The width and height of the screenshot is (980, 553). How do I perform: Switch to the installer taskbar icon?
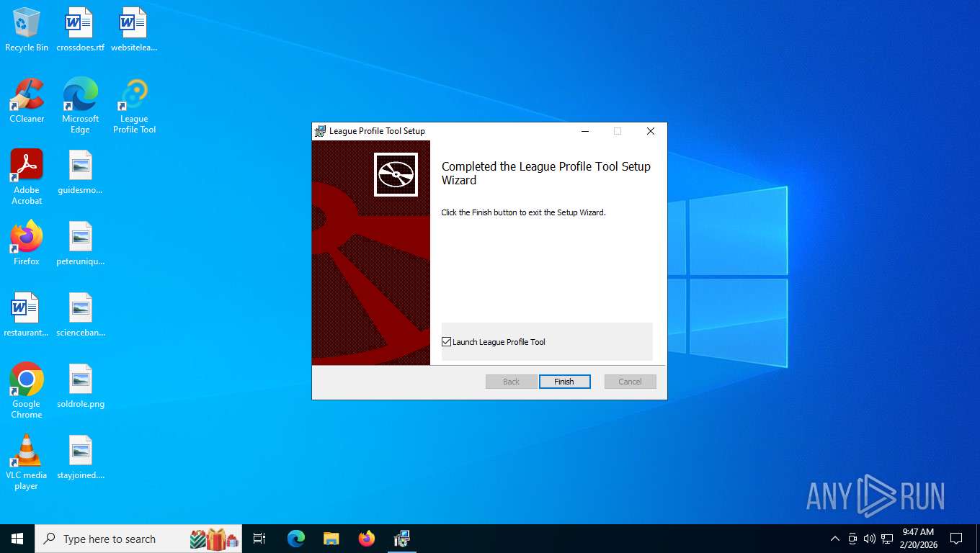point(401,539)
